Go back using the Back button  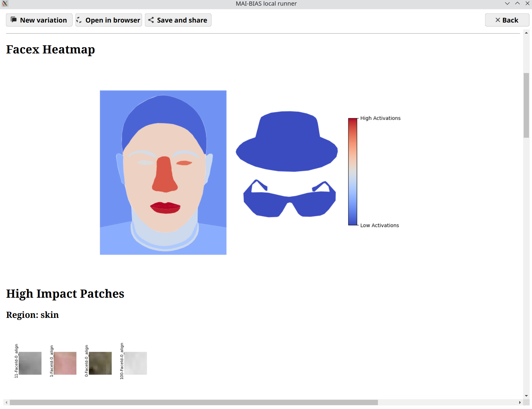[x=507, y=20]
